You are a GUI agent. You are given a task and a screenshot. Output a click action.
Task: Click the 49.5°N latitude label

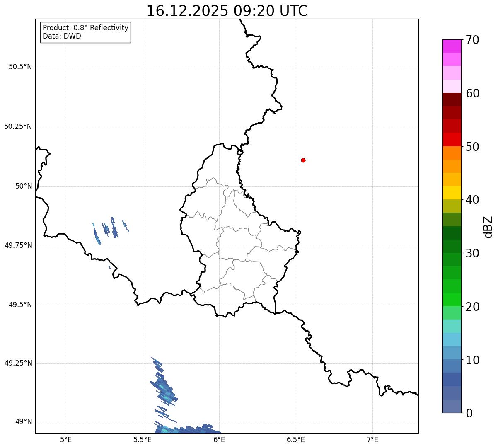tap(20, 305)
